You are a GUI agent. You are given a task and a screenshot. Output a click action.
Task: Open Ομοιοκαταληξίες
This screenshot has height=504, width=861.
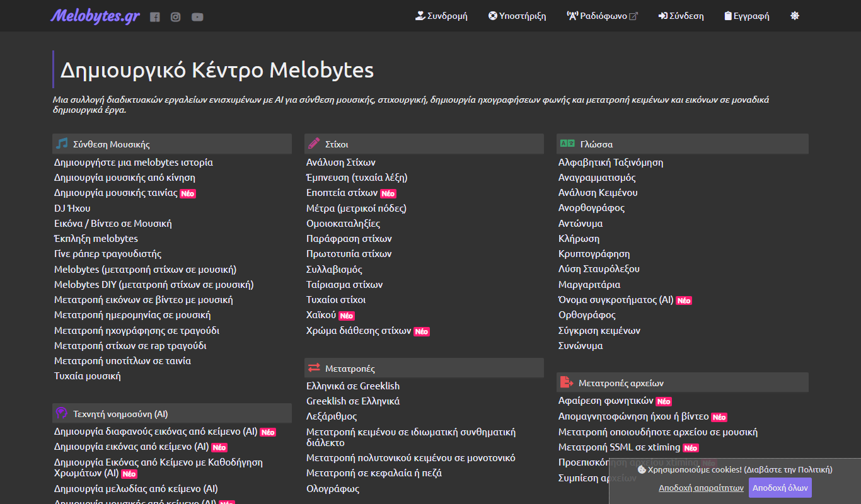[x=344, y=223]
